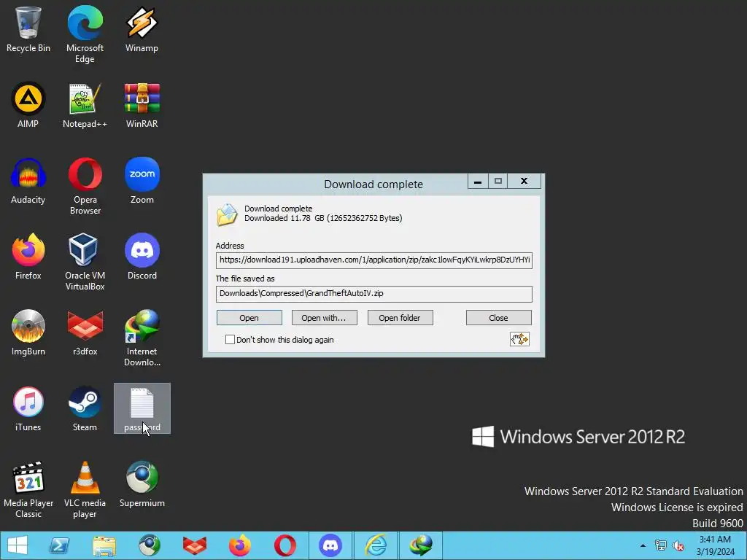The image size is (747, 560).
Task: Select the Microsoft Edge desktop icon
Action: click(85, 34)
